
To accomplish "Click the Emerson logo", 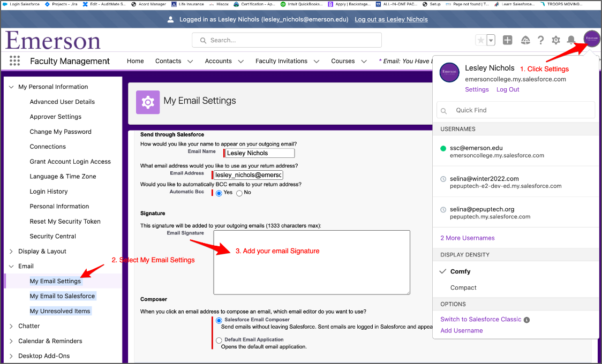I will [53, 40].
